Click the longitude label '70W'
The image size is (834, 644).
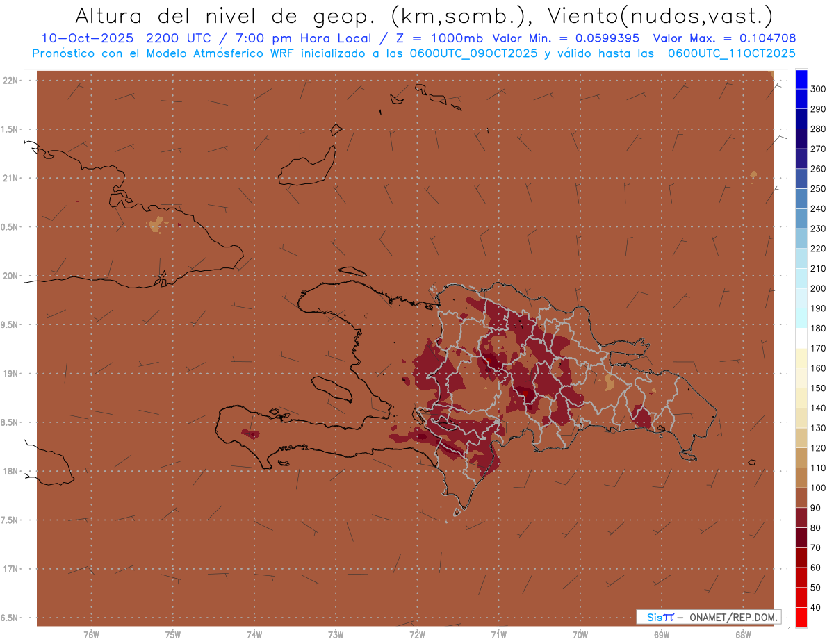tap(580, 635)
